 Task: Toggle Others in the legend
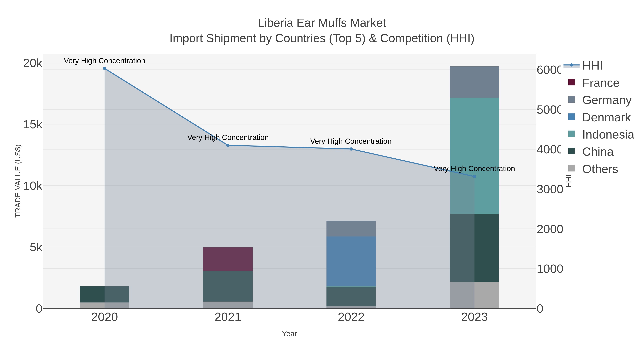click(x=593, y=169)
